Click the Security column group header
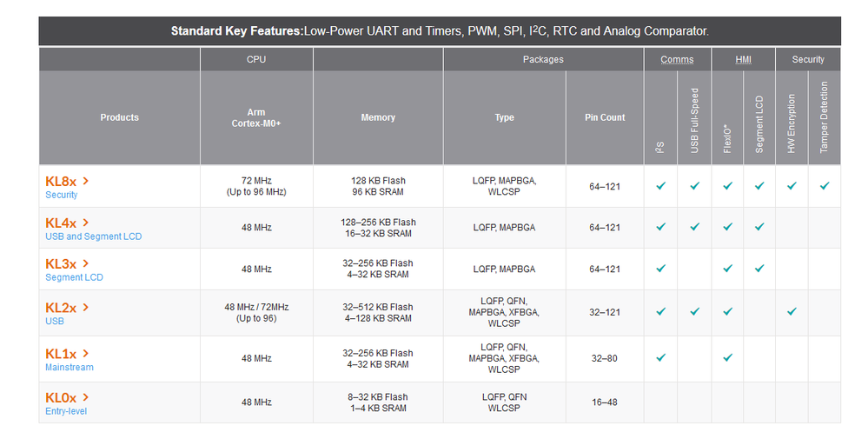The image size is (868, 439). coord(808,59)
